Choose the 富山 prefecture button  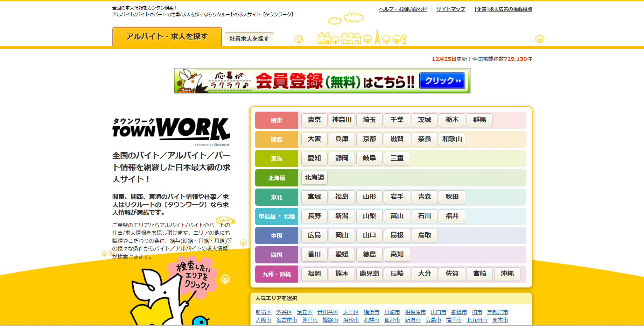[397, 216]
